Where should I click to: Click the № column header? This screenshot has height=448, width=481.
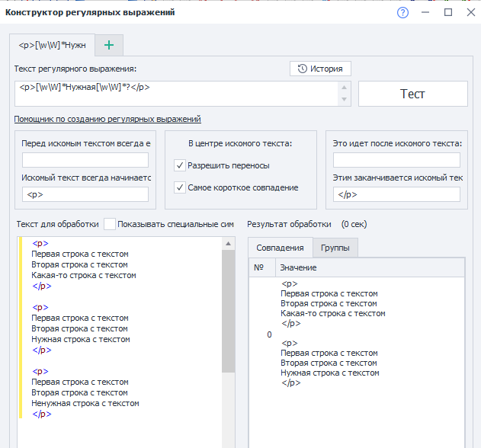(262, 267)
